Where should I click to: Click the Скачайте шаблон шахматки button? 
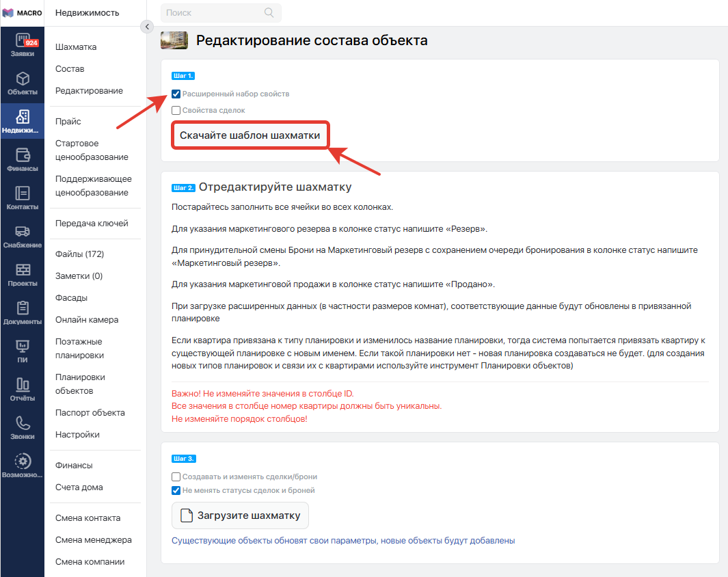(250, 135)
